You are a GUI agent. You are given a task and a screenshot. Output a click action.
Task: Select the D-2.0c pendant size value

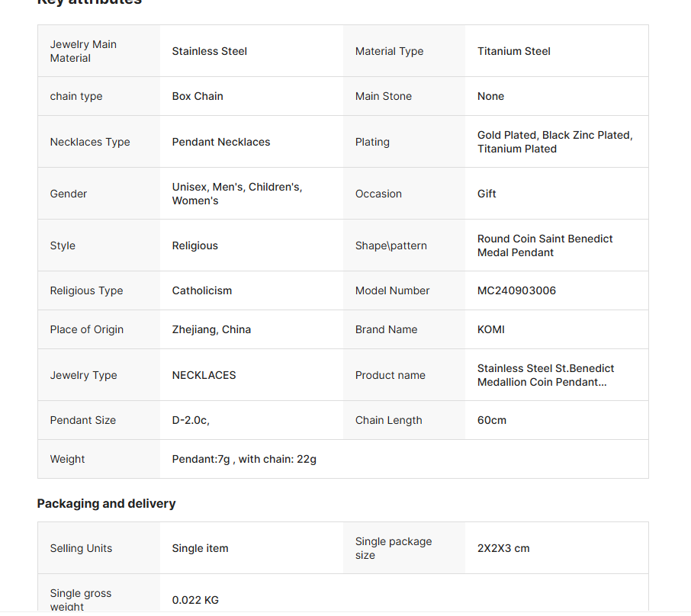click(x=191, y=420)
